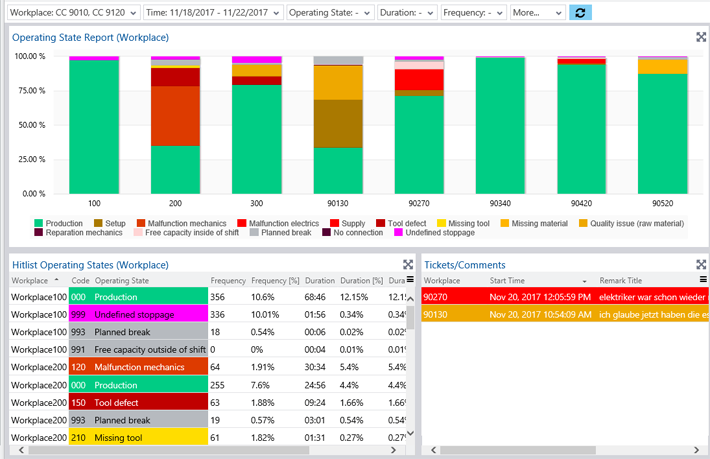Select the red ticket row for 90270
Screen dimensions: 710x459
565,297
